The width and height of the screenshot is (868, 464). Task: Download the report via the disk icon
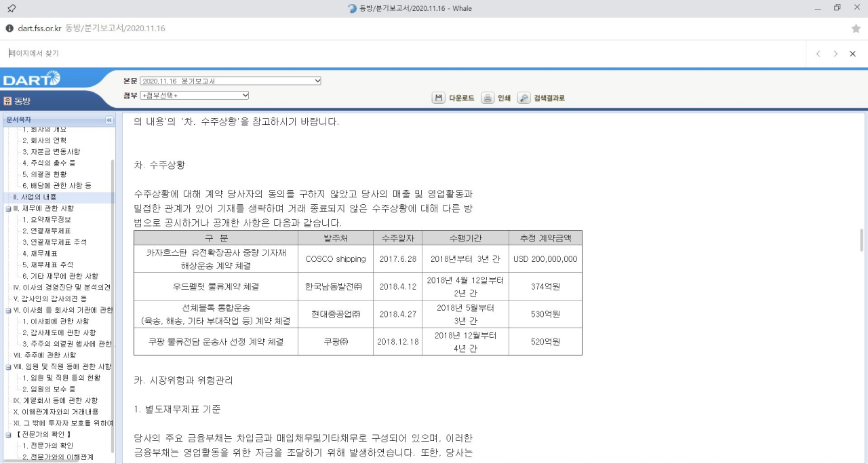(438, 98)
